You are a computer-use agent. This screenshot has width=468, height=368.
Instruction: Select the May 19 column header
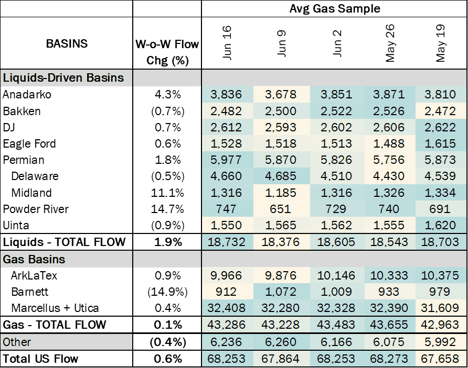pos(440,43)
